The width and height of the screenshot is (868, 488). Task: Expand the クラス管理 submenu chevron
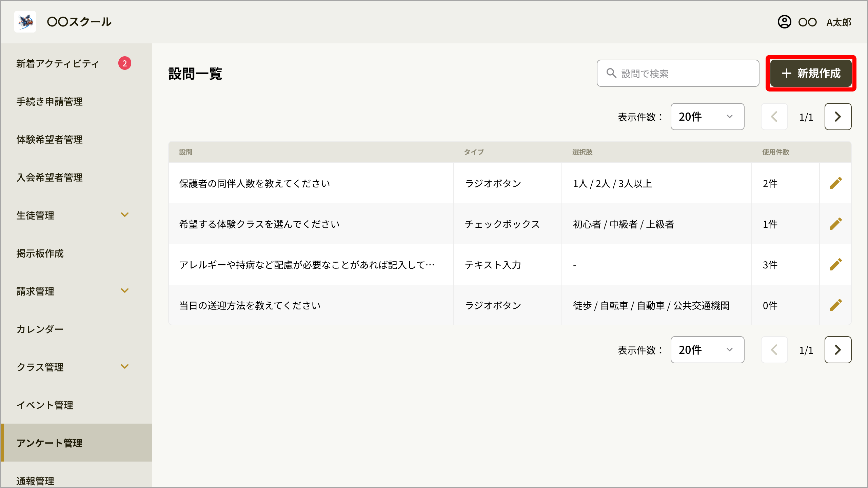point(125,367)
